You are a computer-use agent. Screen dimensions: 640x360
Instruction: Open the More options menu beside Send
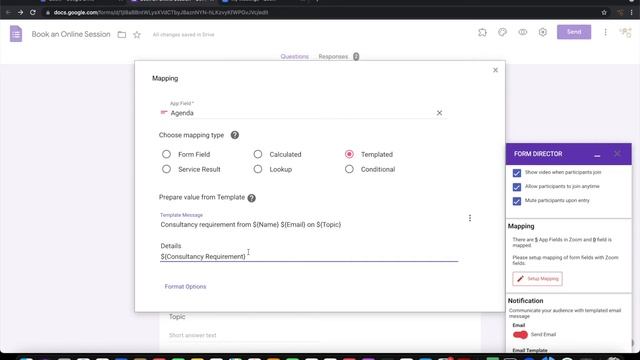[605, 32]
